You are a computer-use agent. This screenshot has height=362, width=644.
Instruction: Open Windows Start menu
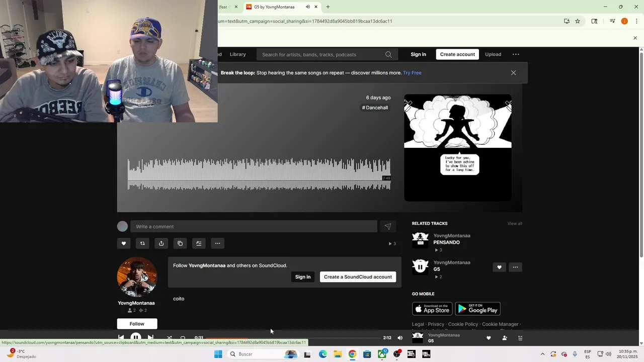pos(218,354)
